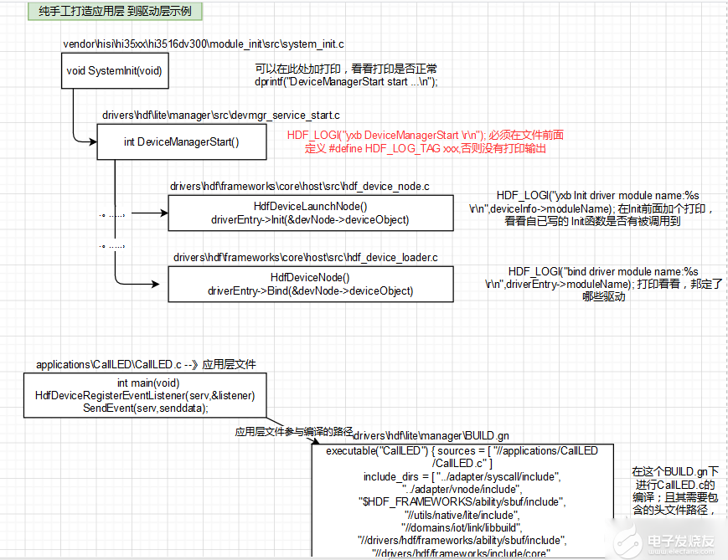Click the HdfDeviceNode() driverEntry->Bind box
The height and width of the screenshot is (560, 728).
(310, 285)
